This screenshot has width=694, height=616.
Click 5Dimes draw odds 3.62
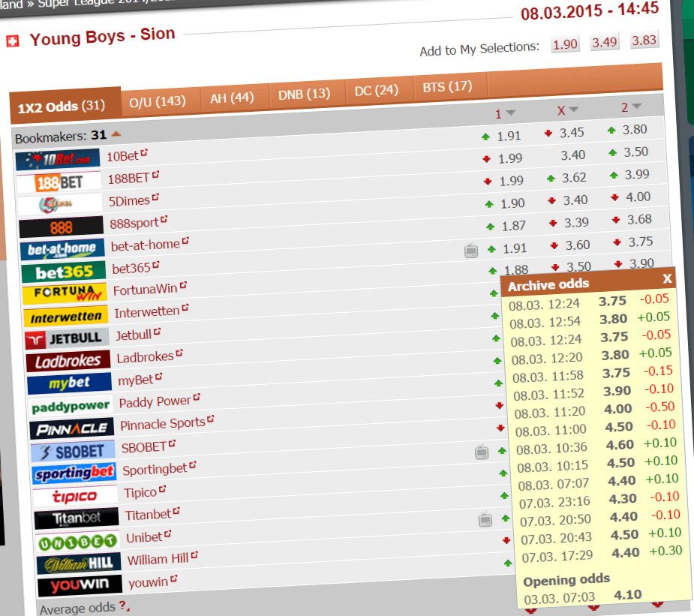(574, 178)
